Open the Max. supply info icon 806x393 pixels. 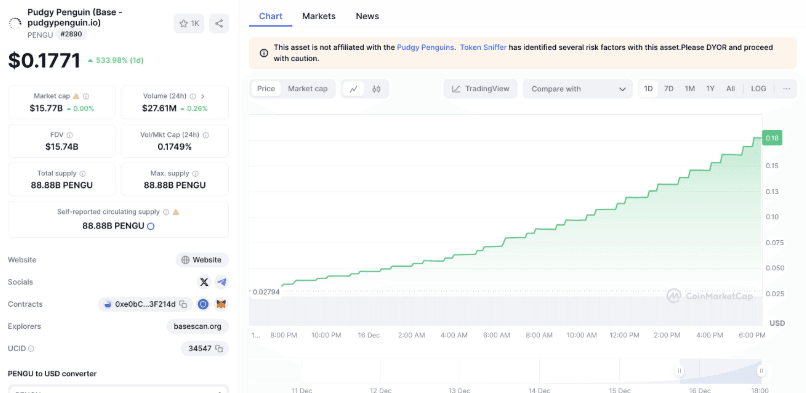pyautogui.click(x=195, y=174)
